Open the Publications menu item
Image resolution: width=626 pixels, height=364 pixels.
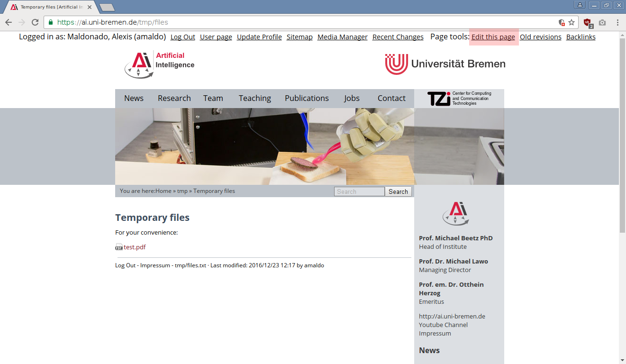[x=307, y=98]
